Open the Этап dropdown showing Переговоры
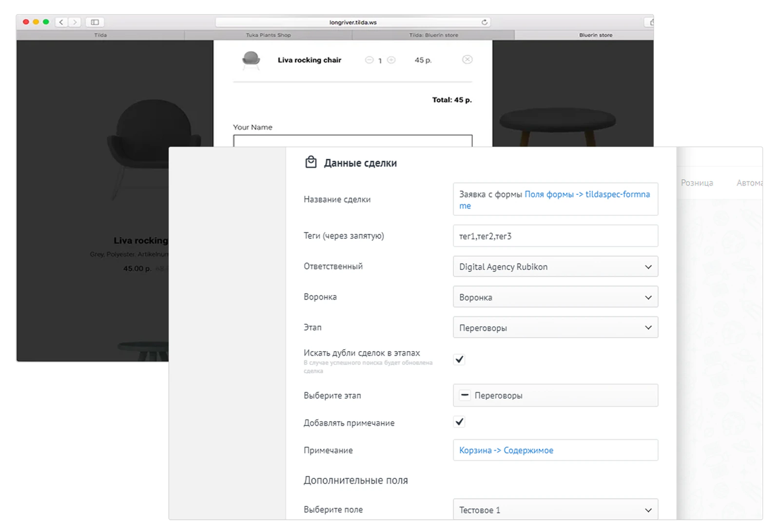 tap(555, 328)
